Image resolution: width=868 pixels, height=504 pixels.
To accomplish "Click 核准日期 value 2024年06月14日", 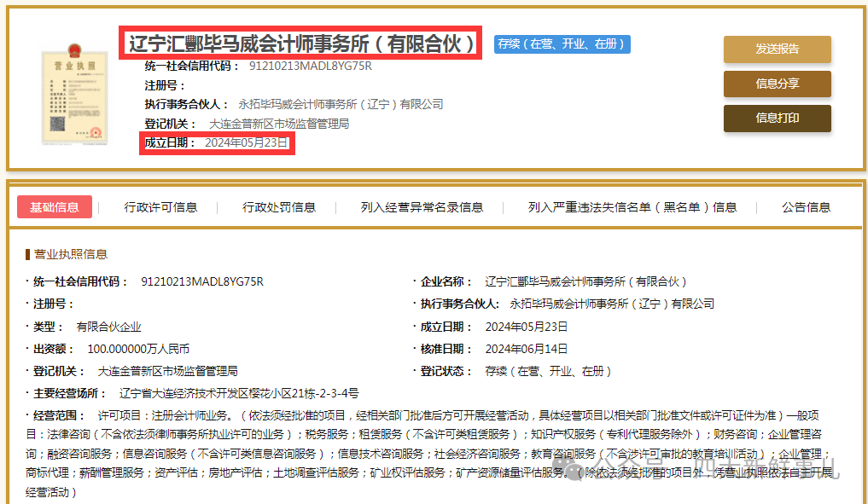I will pyautogui.click(x=527, y=349).
